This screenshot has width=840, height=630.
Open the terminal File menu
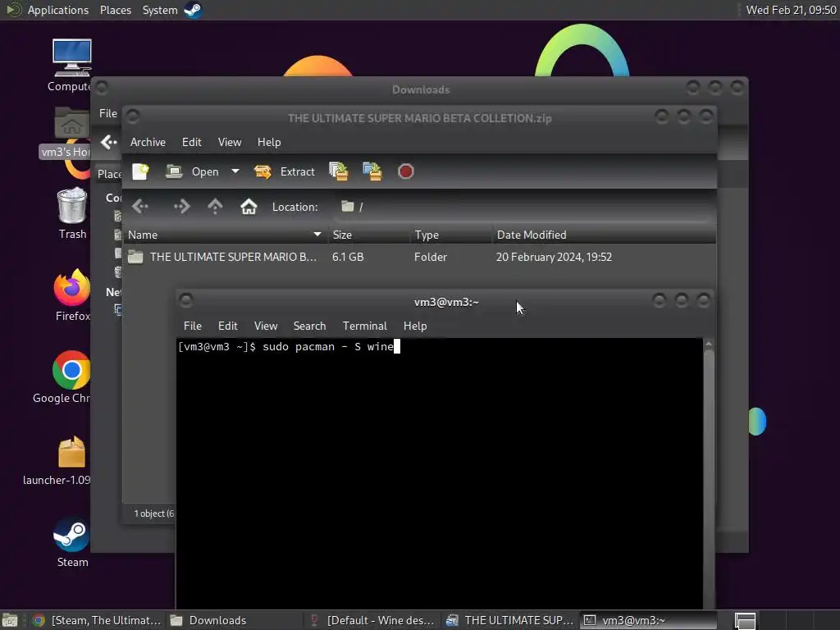pyautogui.click(x=192, y=326)
